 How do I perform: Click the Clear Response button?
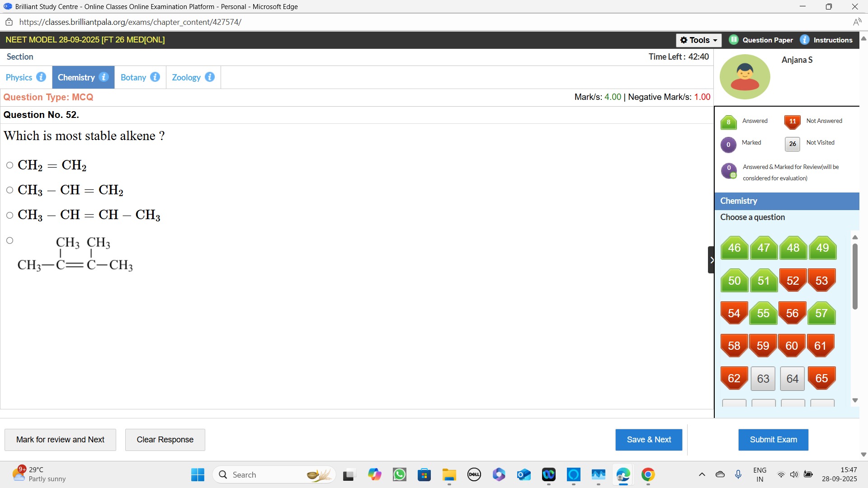coord(165,440)
